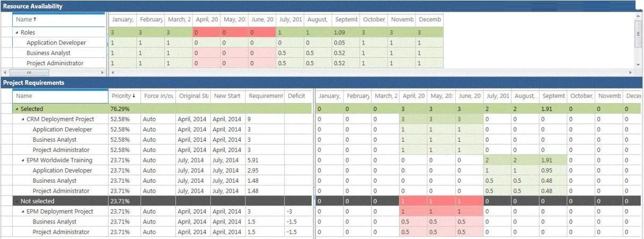The height and width of the screenshot is (239, 644).
Task: Collapse the EPM Deployment Project node
Action: pyautogui.click(x=23, y=212)
